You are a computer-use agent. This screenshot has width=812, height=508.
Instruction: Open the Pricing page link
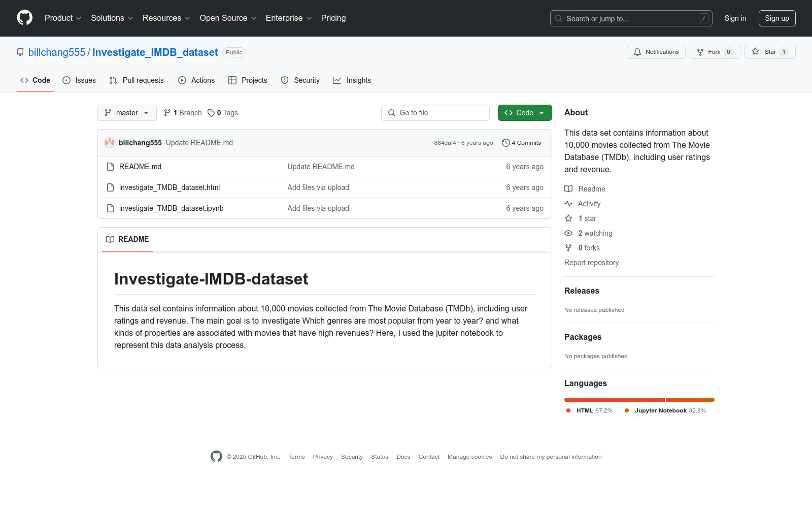coord(333,18)
